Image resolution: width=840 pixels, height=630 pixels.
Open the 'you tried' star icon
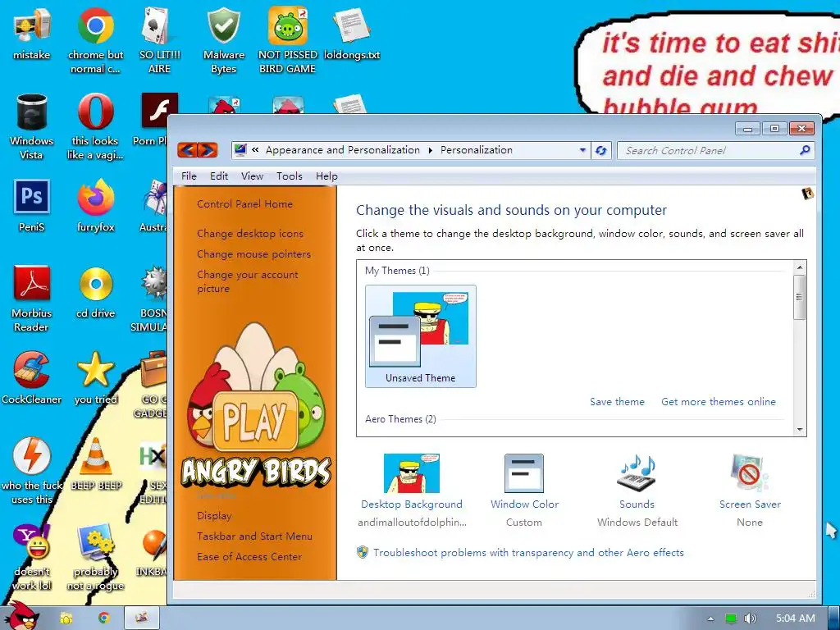tap(95, 378)
